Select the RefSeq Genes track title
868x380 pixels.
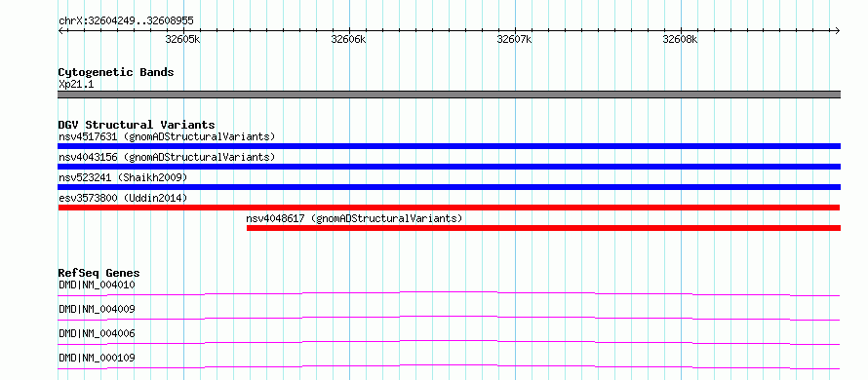pyautogui.click(x=99, y=273)
